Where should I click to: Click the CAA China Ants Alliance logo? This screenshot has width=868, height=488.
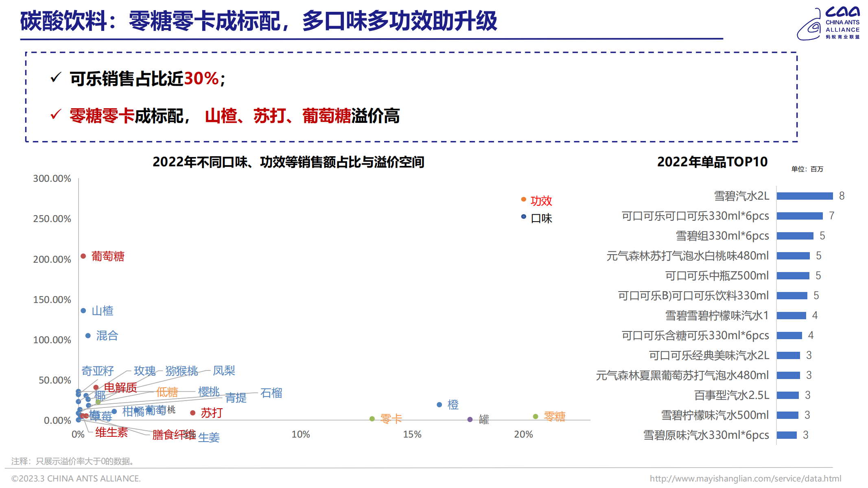click(828, 23)
